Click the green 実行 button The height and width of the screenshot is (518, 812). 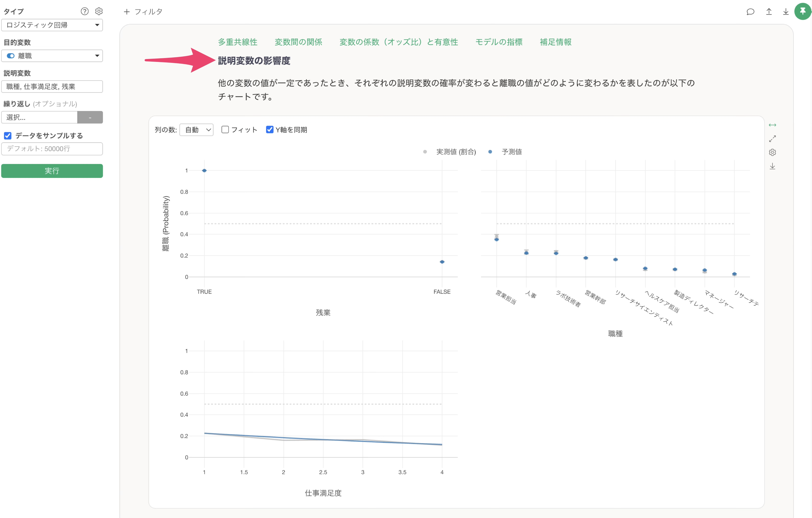pyautogui.click(x=52, y=171)
